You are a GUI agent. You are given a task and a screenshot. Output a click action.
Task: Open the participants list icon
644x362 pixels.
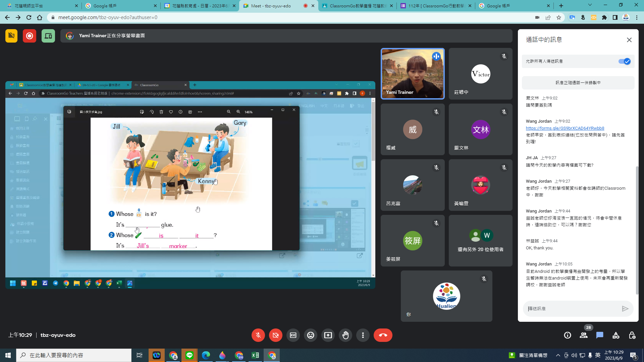584,335
